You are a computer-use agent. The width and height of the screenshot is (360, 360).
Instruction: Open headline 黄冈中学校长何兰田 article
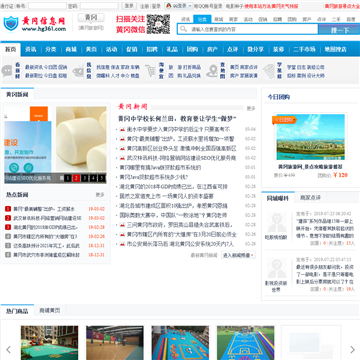point(177,119)
